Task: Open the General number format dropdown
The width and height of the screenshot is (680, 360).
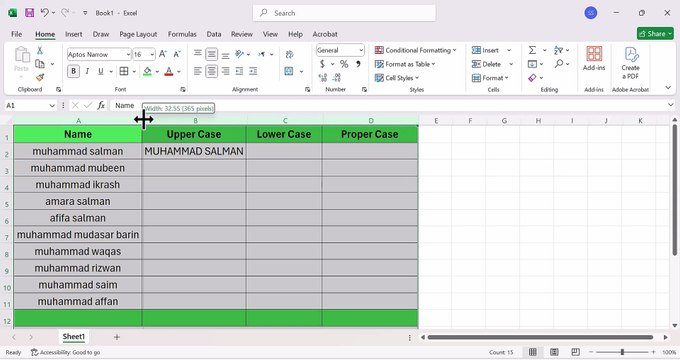Action: tap(361, 50)
